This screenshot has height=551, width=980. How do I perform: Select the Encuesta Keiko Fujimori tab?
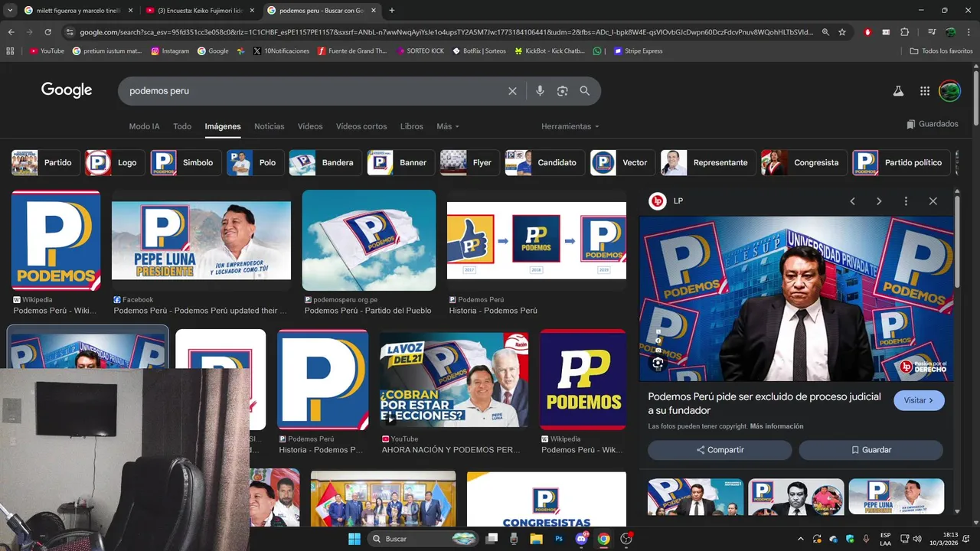[x=200, y=11]
